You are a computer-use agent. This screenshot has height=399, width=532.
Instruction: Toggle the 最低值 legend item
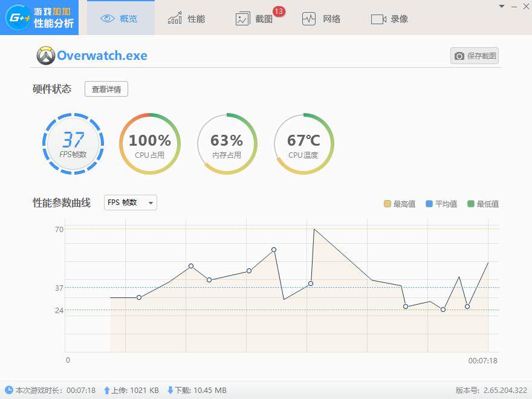click(x=483, y=204)
